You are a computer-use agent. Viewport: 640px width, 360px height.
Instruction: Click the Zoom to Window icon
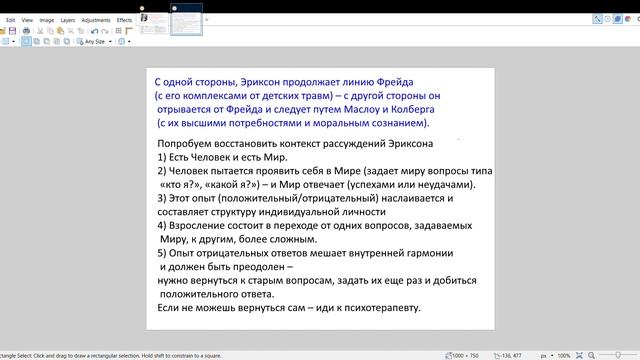[579, 356]
